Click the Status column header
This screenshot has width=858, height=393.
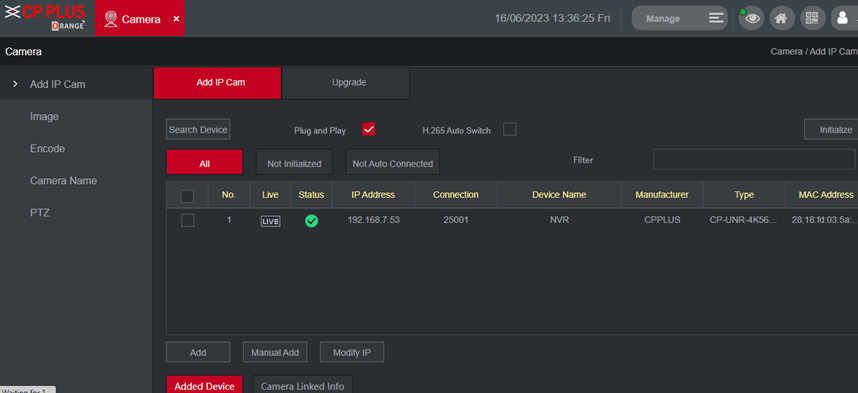tap(311, 195)
